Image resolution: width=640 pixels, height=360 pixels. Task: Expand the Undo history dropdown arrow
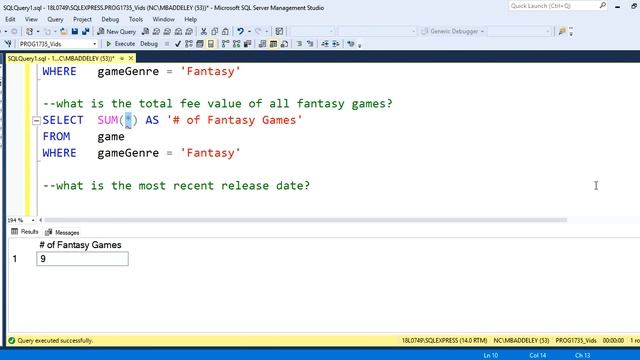click(249, 31)
